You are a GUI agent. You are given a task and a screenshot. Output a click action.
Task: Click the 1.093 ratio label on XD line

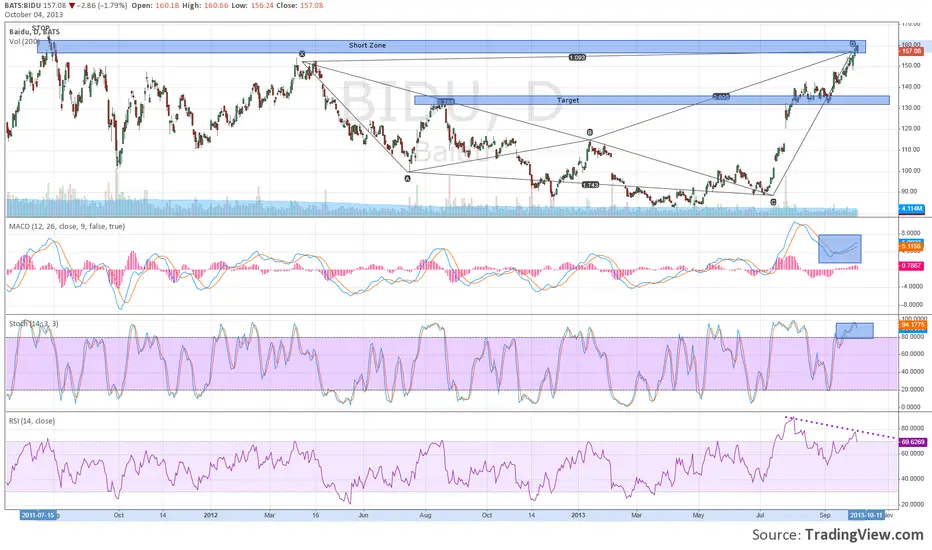(577, 58)
